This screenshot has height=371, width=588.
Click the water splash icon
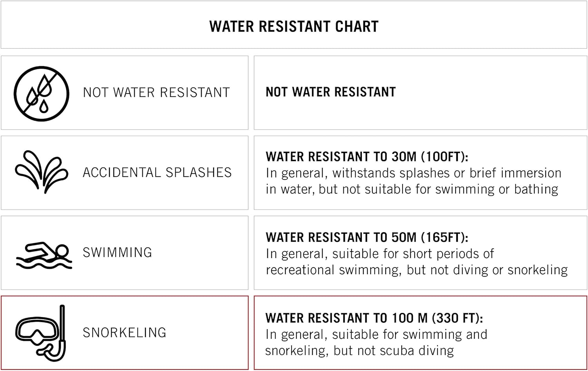42,172
